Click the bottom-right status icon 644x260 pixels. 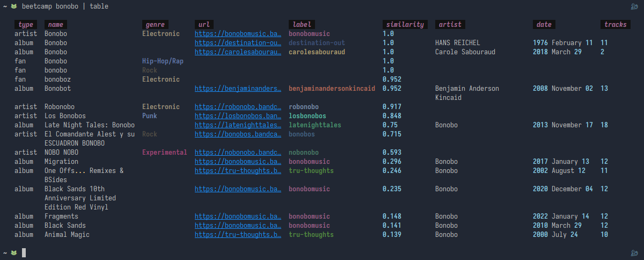(x=634, y=252)
